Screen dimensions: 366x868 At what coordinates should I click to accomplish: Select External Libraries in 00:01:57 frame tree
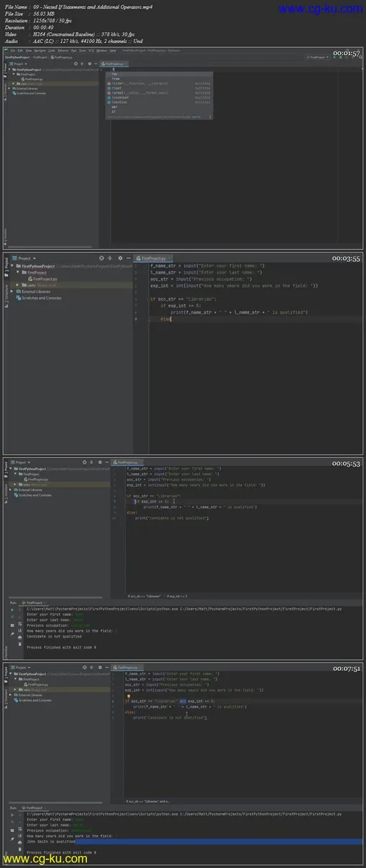pos(29,89)
